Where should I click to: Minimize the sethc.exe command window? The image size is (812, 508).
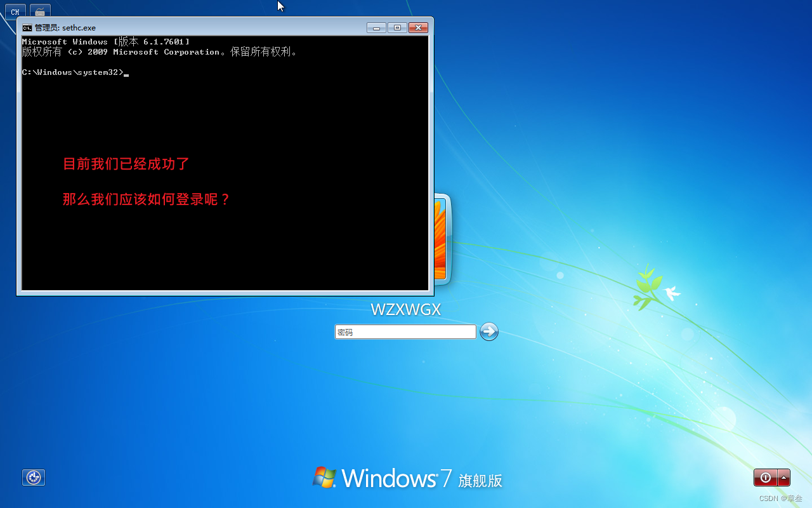(376, 28)
